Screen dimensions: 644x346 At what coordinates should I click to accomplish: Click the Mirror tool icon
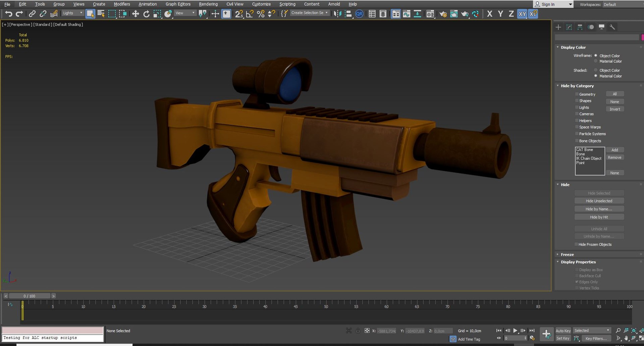(x=337, y=14)
